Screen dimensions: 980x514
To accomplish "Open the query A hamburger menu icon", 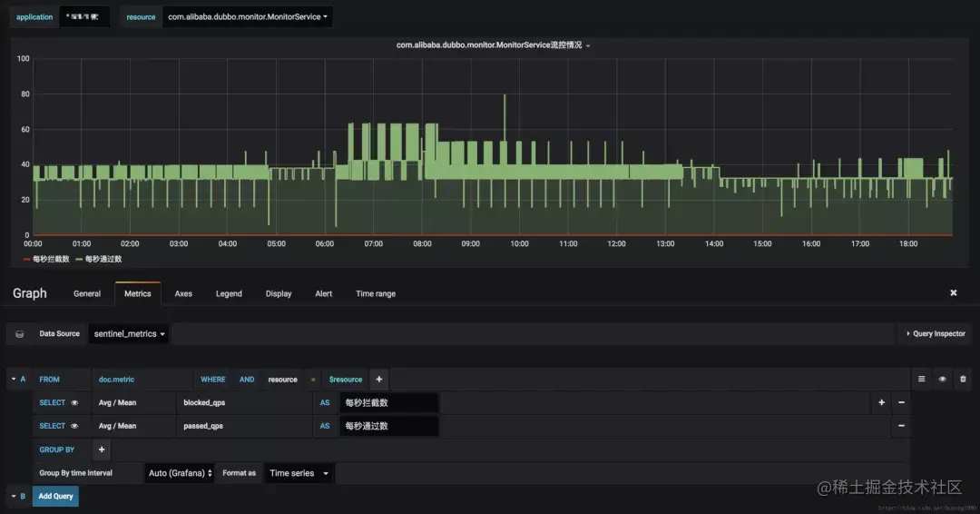I will coord(921,379).
